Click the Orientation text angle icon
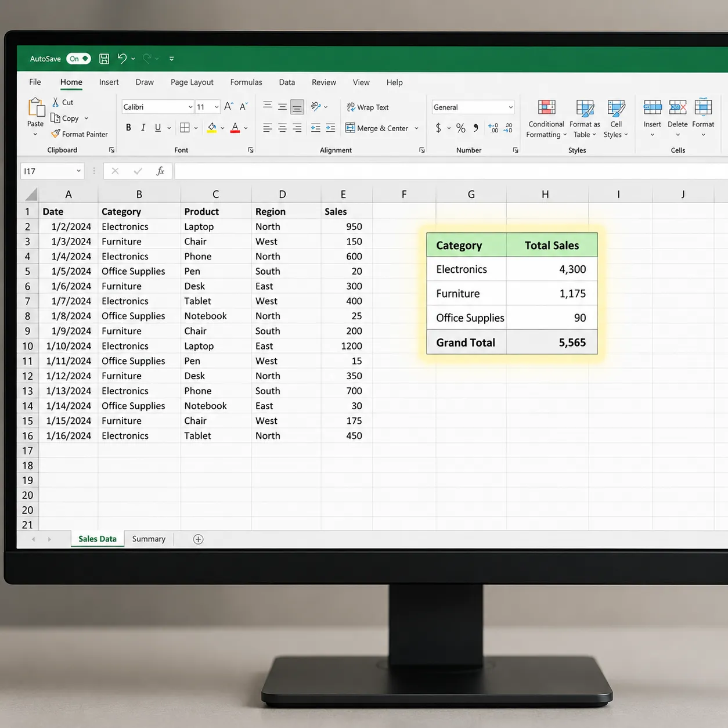728x728 pixels. [316, 106]
